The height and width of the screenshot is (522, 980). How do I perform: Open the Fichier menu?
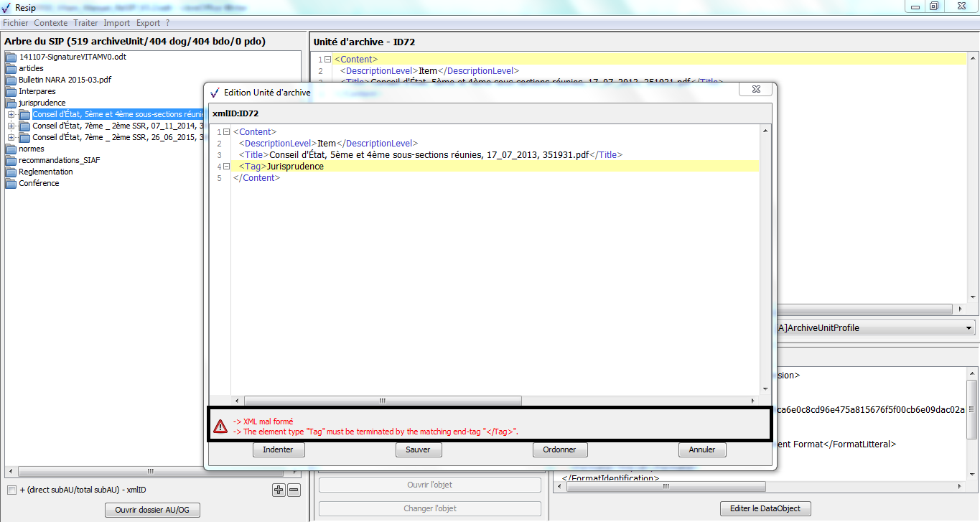(15, 23)
